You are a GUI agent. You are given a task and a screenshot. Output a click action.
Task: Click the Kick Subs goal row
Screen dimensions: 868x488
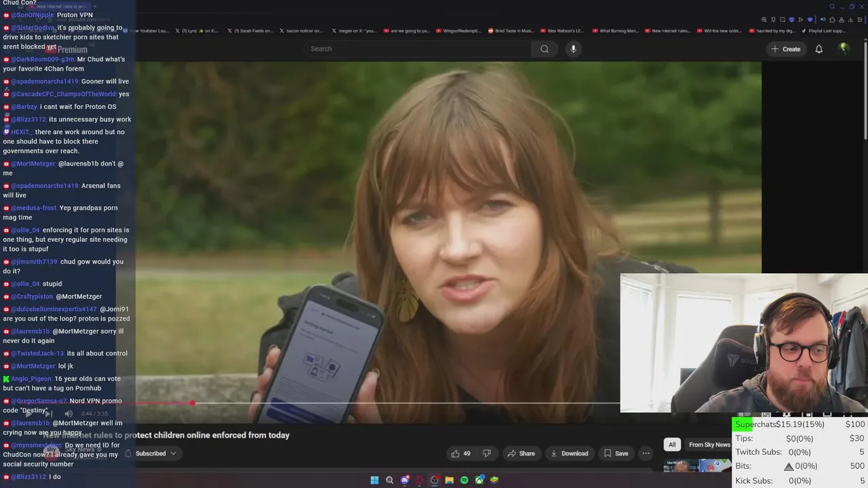point(800,481)
